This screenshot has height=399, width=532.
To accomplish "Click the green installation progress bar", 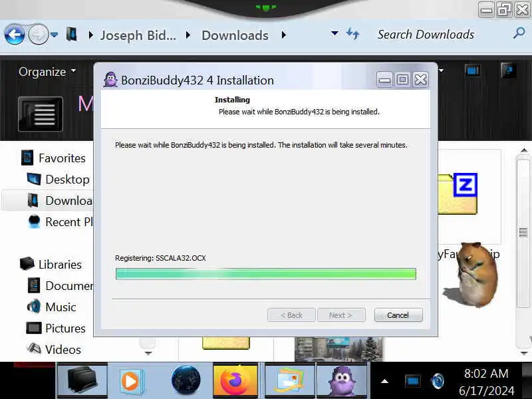I will pyautogui.click(x=265, y=274).
